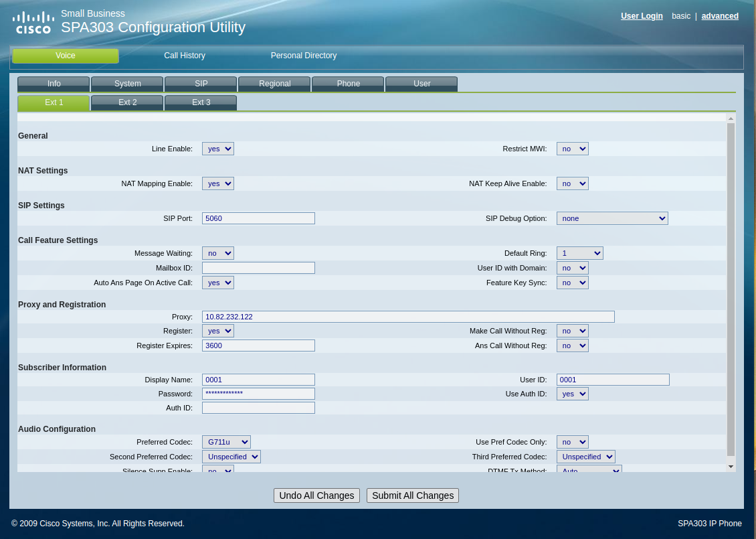This screenshot has width=756, height=539.
Task: Expand the SIP Debug Option dropdown
Action: tap(612, 218)
